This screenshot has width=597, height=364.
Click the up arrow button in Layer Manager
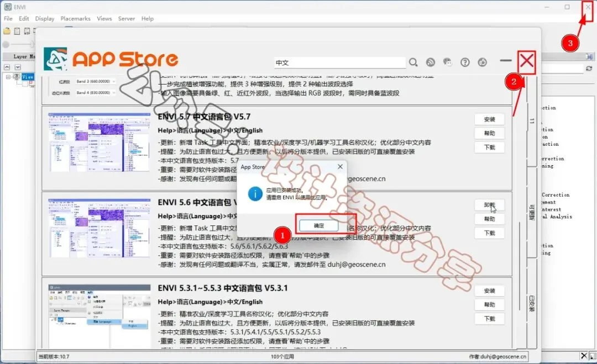pyautogui.click(x=7, y=67)
